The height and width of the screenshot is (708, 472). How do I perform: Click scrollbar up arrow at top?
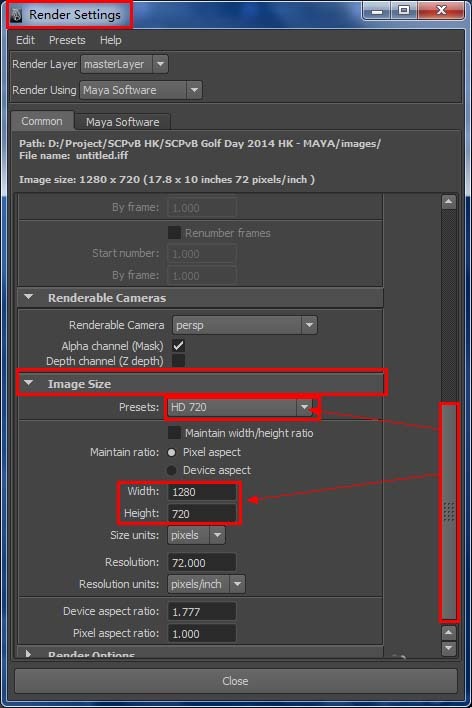point(449,202)
